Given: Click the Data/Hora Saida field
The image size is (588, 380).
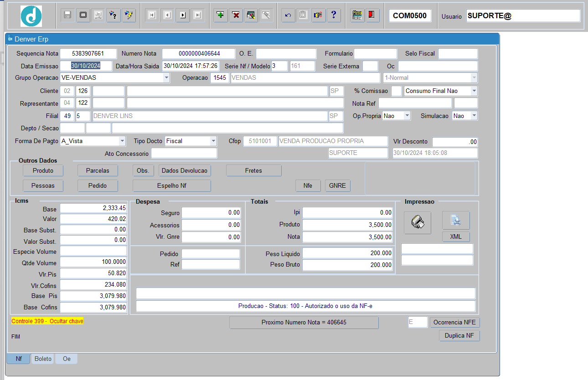Looking at the screenshot, I should 191,66.
